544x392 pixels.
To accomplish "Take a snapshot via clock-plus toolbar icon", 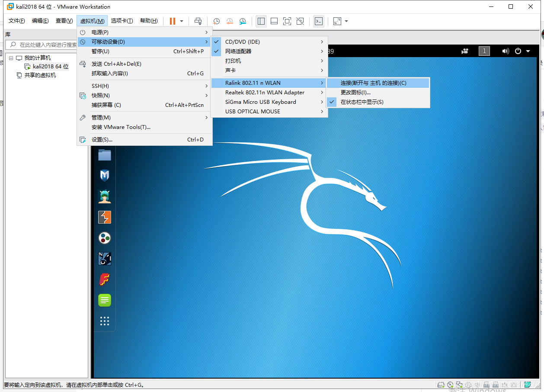I will coord(217,21).
